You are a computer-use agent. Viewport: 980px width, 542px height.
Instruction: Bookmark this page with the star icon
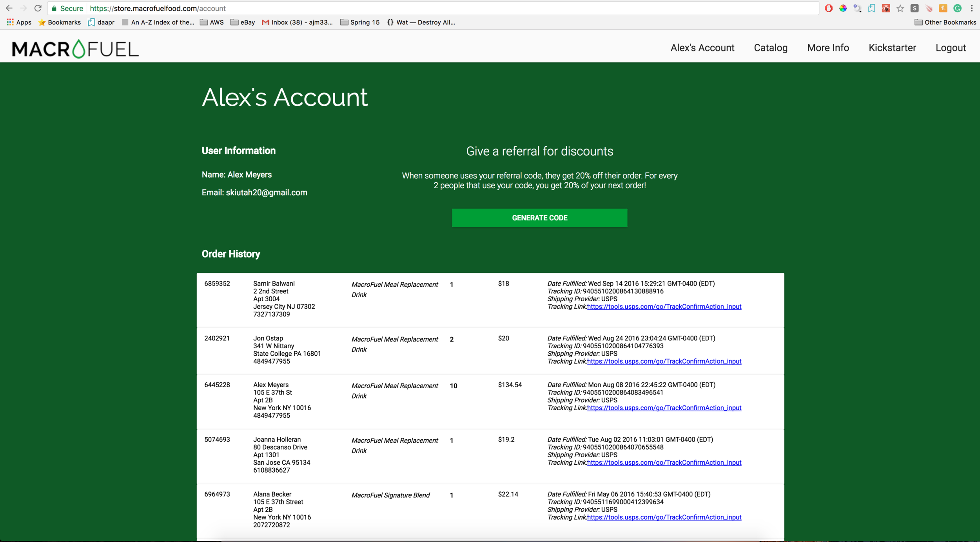[x=900, y=8]
